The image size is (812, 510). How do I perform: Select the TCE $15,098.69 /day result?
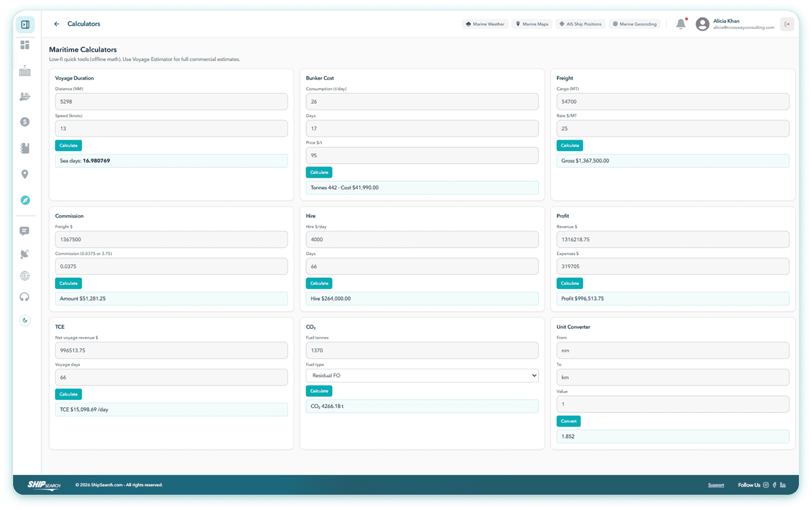tap(171, 410)
